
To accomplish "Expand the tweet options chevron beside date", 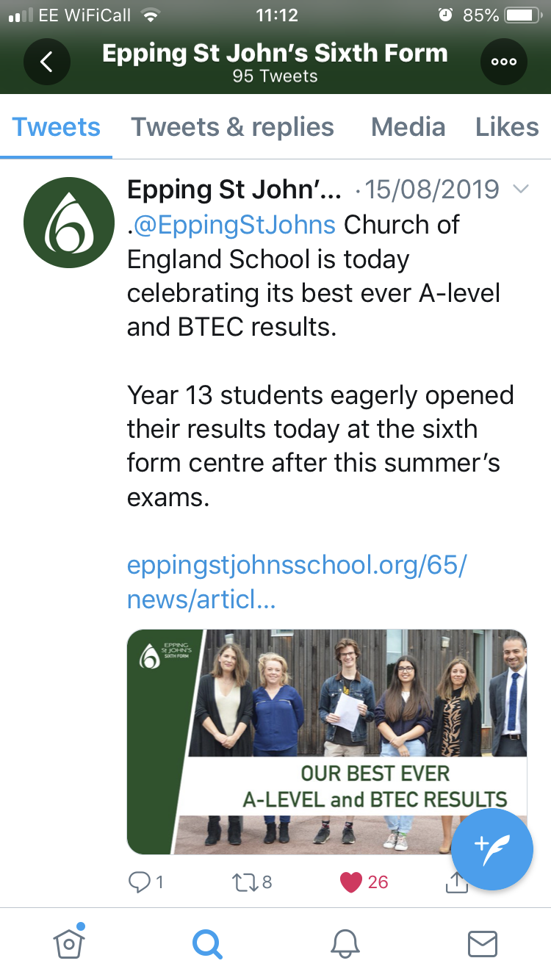I will [x=520, y=190].
